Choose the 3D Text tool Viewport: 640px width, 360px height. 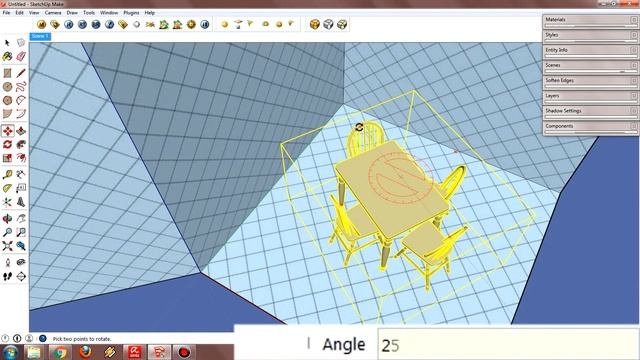(21, 202)
